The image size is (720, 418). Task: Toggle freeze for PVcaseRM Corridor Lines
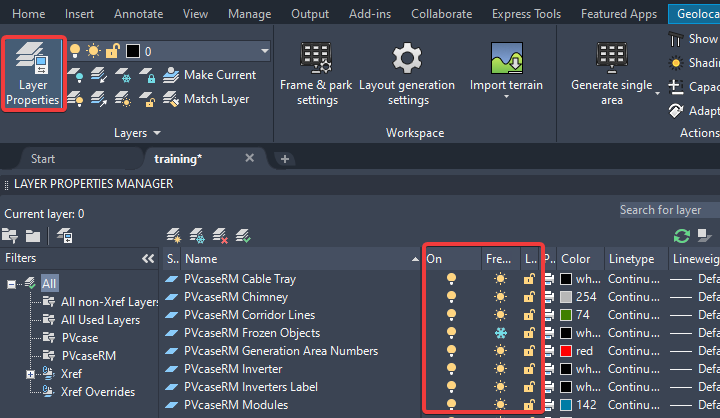pyautogui.click(x=501, y=315)
